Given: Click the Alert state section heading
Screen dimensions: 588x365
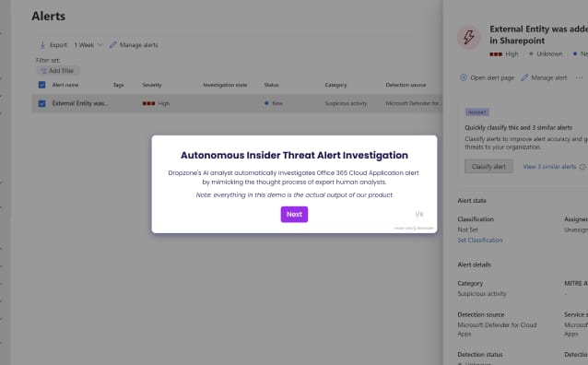Looking at the screenshot, I should coord(472,201).
